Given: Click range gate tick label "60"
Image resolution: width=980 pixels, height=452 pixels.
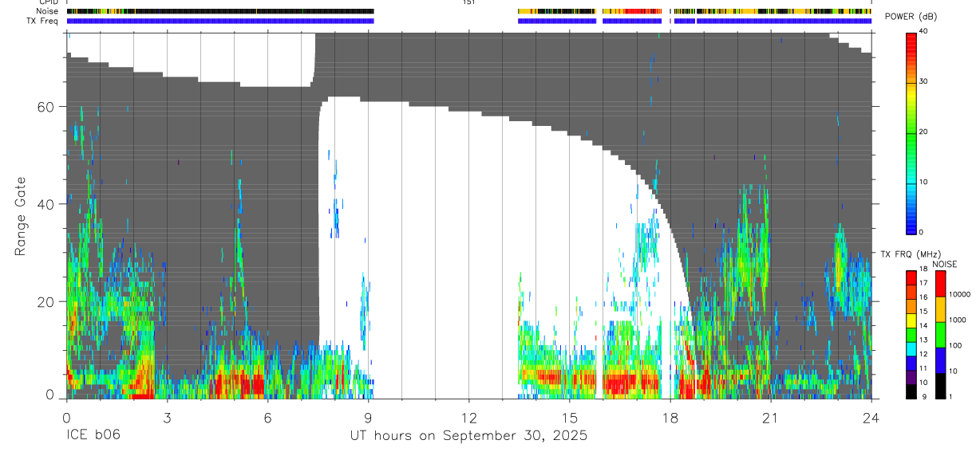Looking at the screenshot, I should coord(47,107).
